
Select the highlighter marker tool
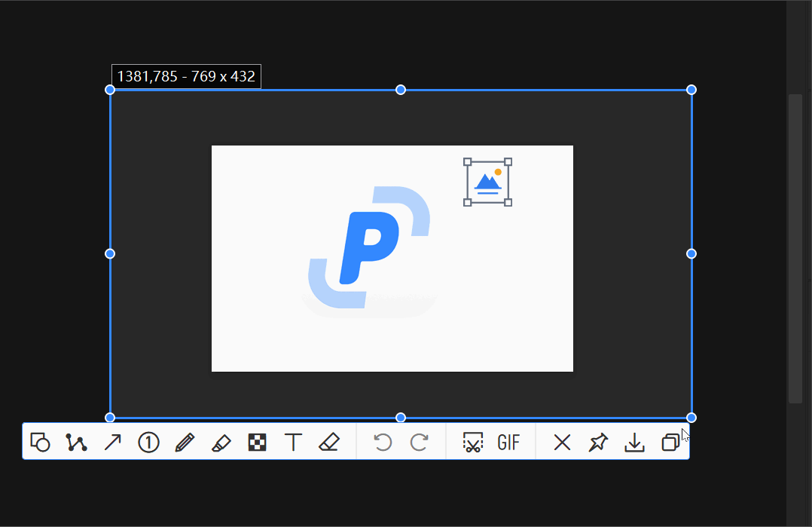tap(221, 443)
